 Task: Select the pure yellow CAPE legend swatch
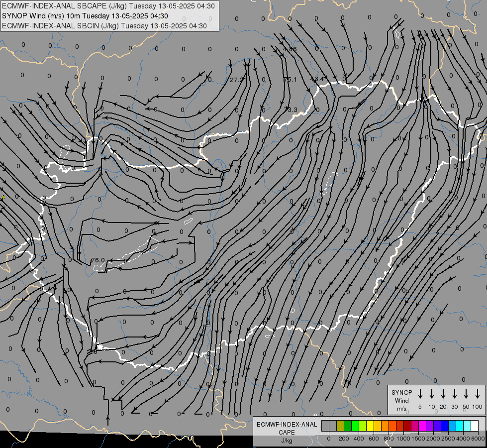(x=370, y=426)
